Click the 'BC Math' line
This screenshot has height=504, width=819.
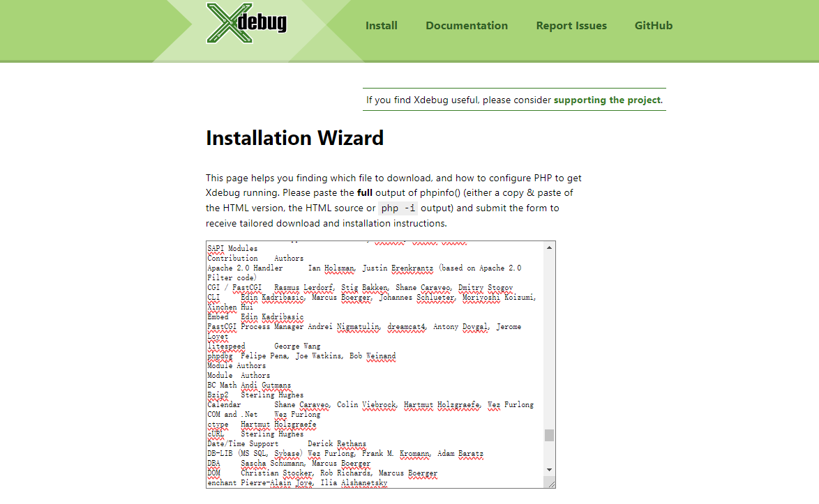point(249,385)
